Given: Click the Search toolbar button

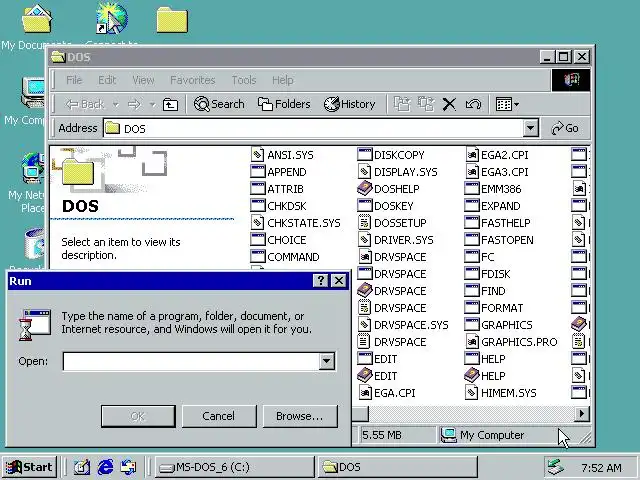Looking at the screenshot, I should 219,104.
